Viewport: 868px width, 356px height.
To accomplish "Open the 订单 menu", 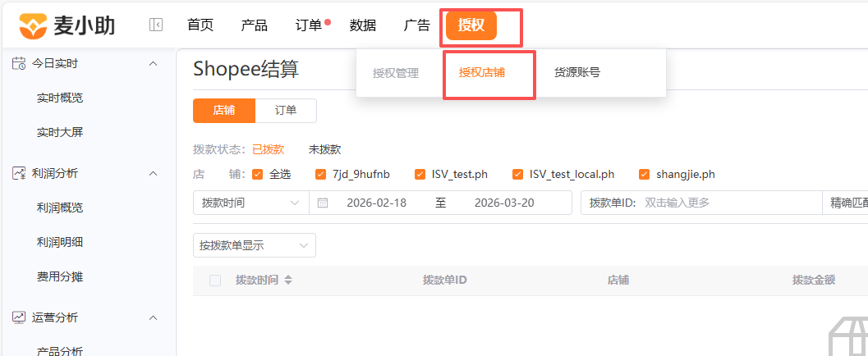I will pyautogui.click(x=308, y=25).
